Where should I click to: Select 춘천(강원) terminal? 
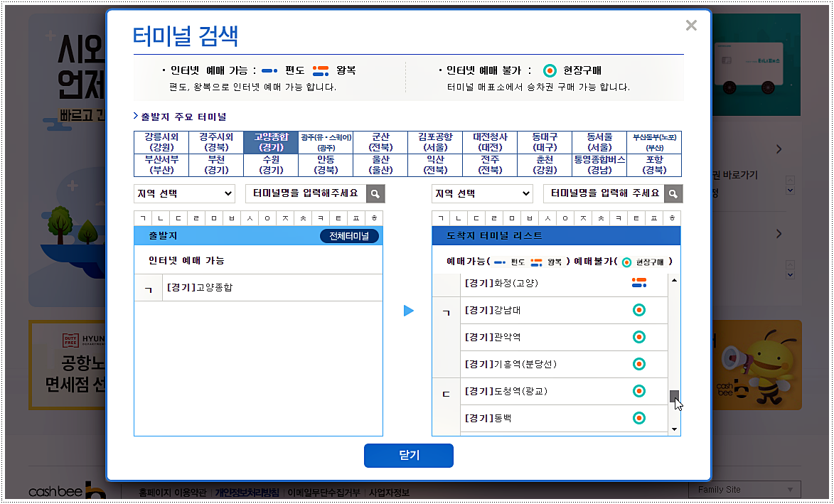tap(545, 166)
